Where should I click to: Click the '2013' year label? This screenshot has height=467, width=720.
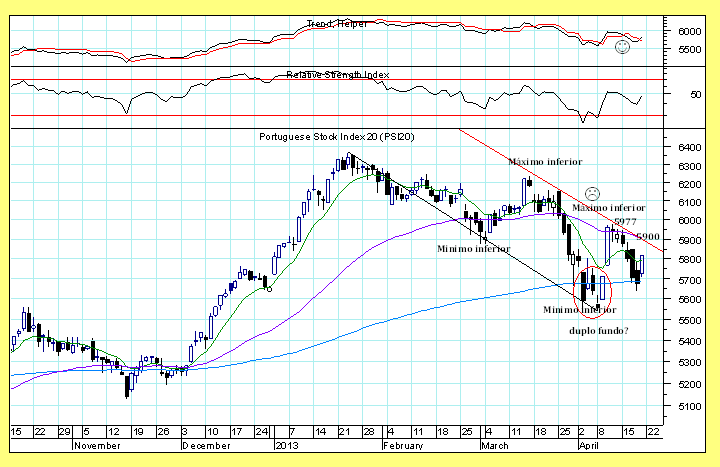tap(287, 446)
